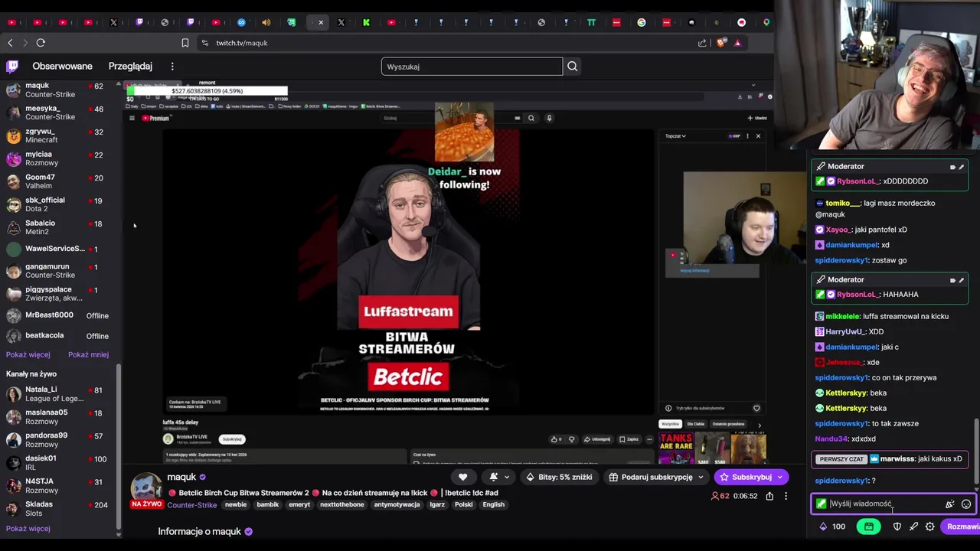Open Bitsy: 5% zniżki offer
This screenshot has height=551, width=980.
pyautogui.click(x=561, y=477)
